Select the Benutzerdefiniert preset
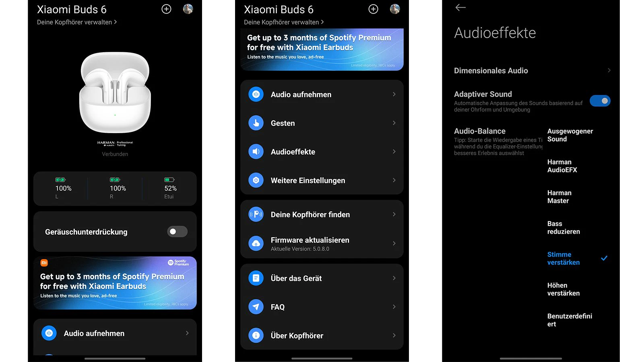The image size is (644, 362). 570,320
